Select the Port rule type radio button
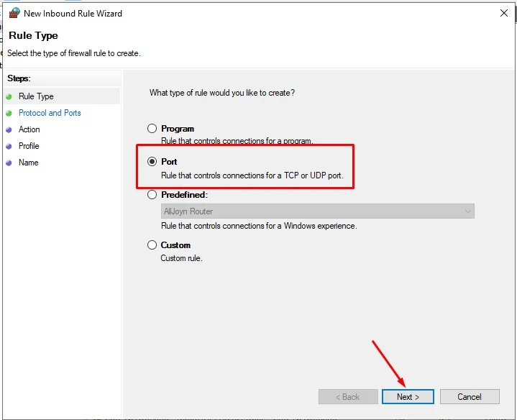Screen dimensions: 517x420 (152, 162)
